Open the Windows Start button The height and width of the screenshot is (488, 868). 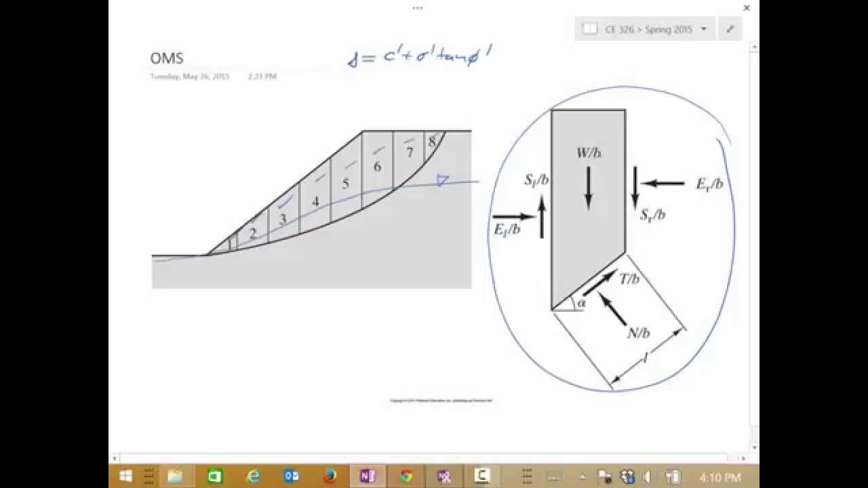tap(126, 476)
